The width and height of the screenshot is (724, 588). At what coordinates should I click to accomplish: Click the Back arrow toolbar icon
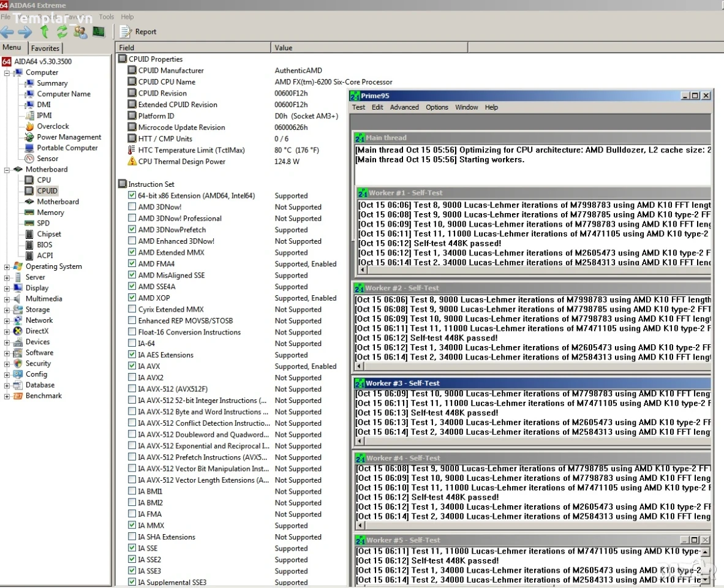click(x=7, y=32)
